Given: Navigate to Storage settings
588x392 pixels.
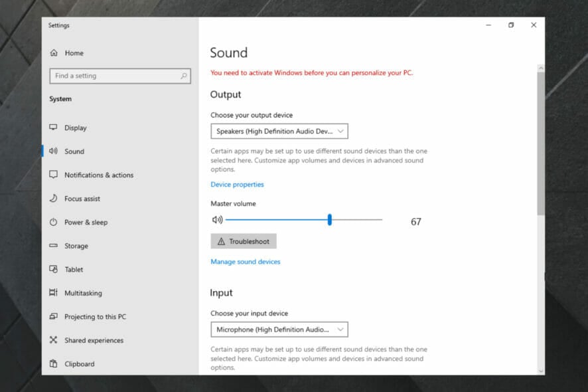Looking at the screenshot, I should pyautogui.click(x=76, y=246).
